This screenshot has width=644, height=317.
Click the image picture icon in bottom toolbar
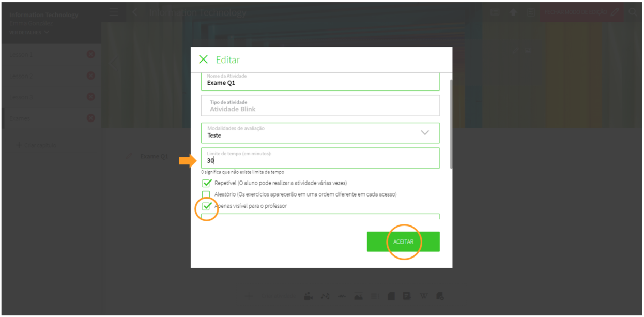(x=358, y=296)
